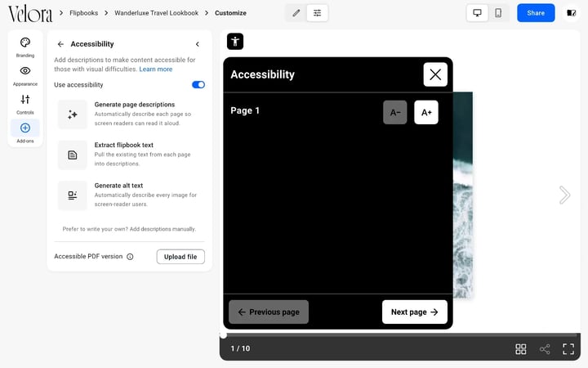Image resolution: width=588 pixels, height=368 pixels.
Task: Click the flipbook page image behind overlay
Action: pos(463,195)
